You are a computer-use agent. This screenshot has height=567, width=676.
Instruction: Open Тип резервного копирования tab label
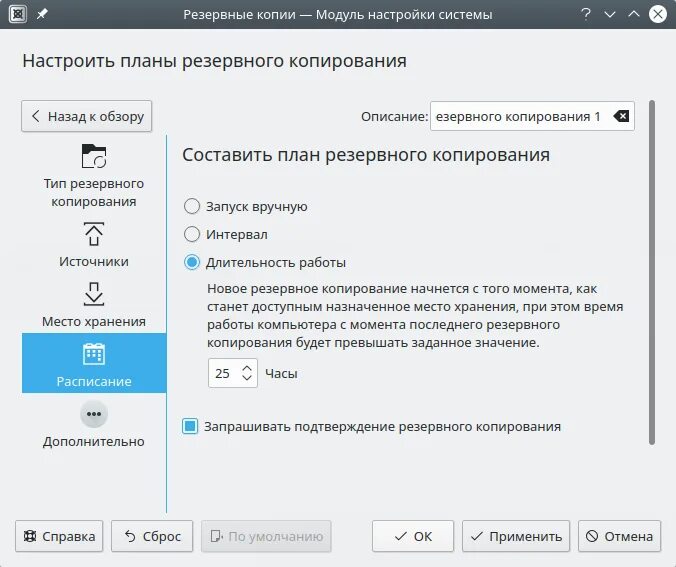pos(94,192)
